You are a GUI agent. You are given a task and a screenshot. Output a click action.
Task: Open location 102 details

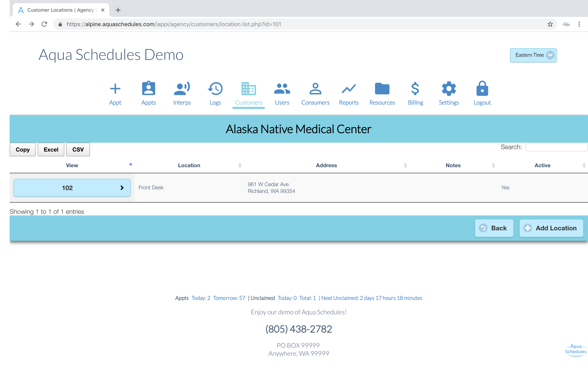72,188
